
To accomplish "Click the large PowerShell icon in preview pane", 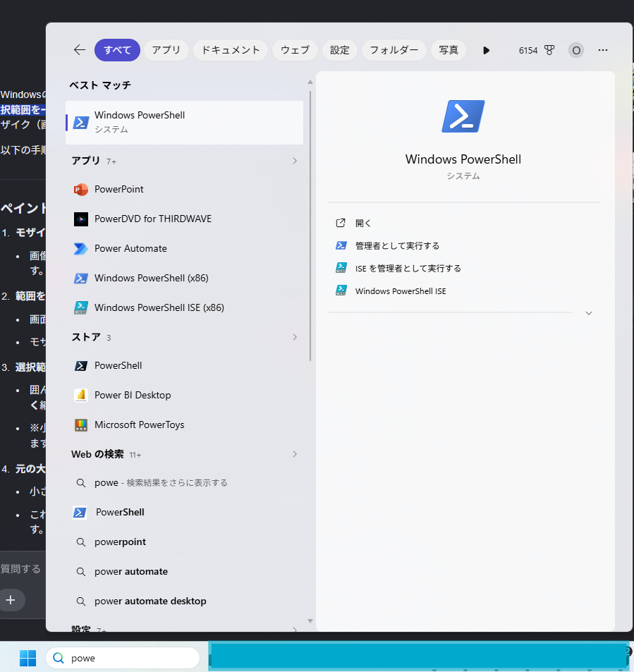I will 463,116.
